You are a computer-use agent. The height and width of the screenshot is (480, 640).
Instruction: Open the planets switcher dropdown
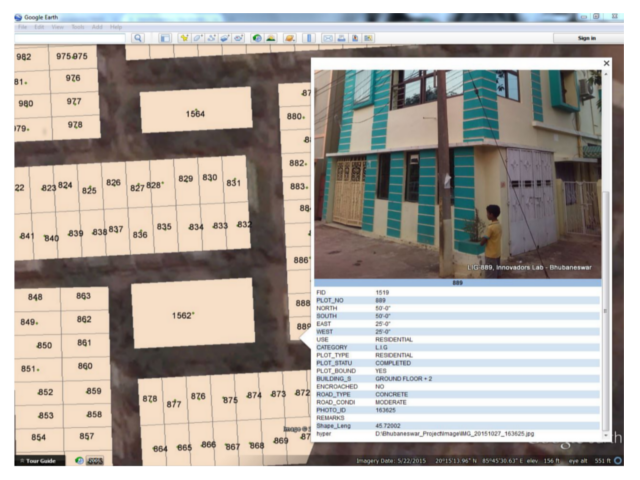pos(290,38)
